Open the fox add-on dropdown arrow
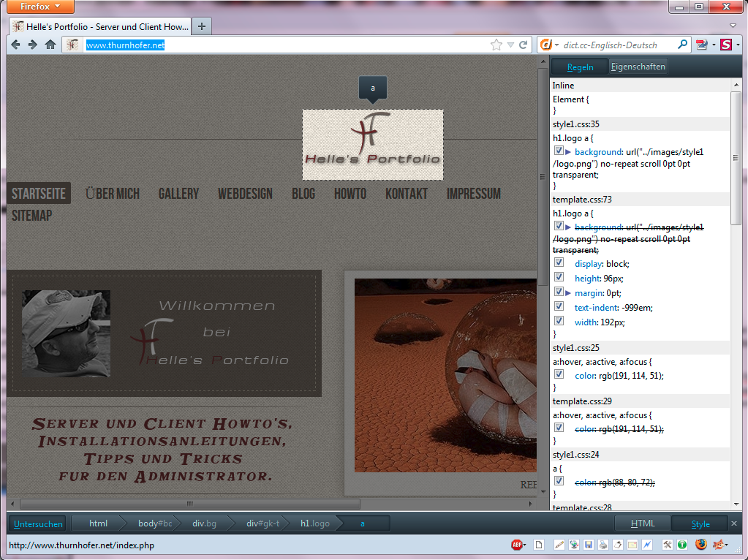Image resolution: width=748 pixels, height=560 pixels. tap(726, 545)
